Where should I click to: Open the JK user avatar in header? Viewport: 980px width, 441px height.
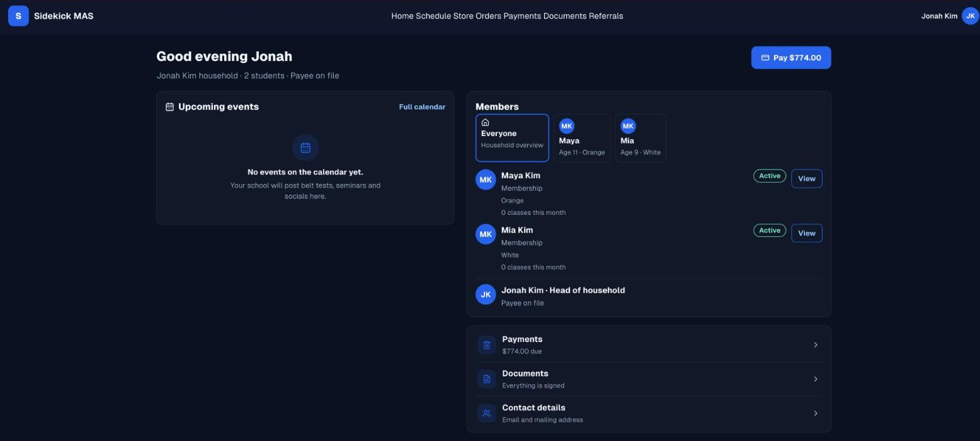click(970, 16)
